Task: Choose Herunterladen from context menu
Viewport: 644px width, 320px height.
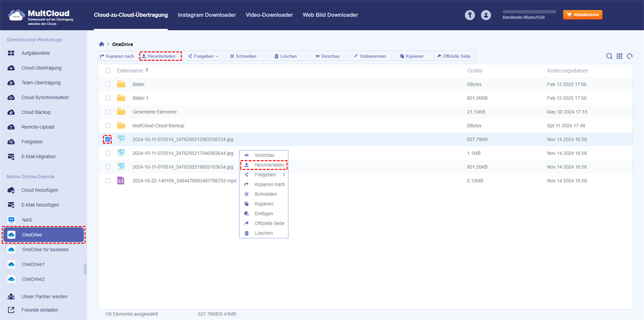Action: tap(269, 165)
